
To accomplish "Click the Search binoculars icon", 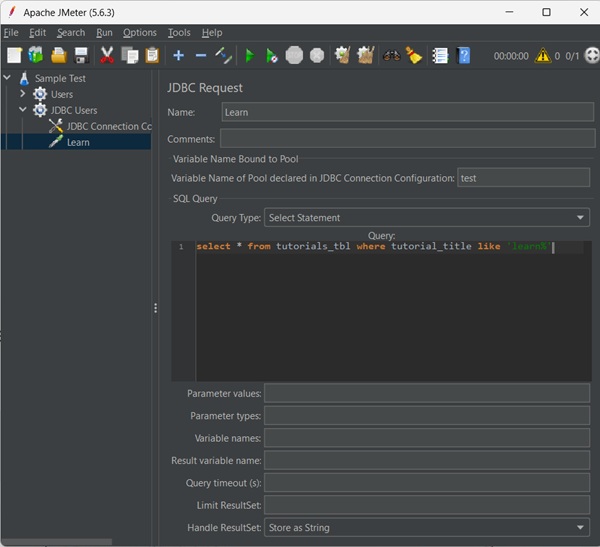I will [x=391, y=56].
